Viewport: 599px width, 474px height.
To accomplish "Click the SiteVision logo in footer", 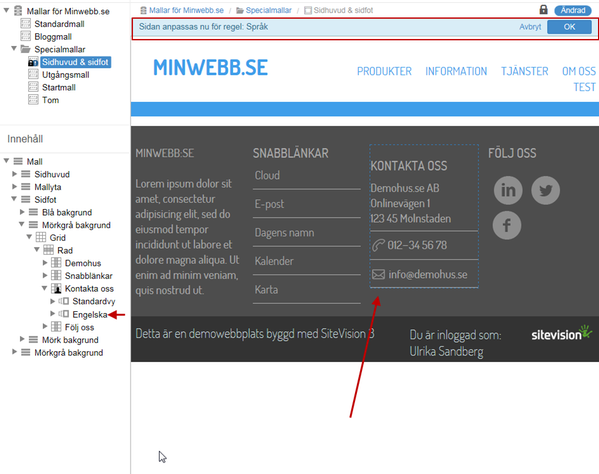I will [x=562, y=333].
